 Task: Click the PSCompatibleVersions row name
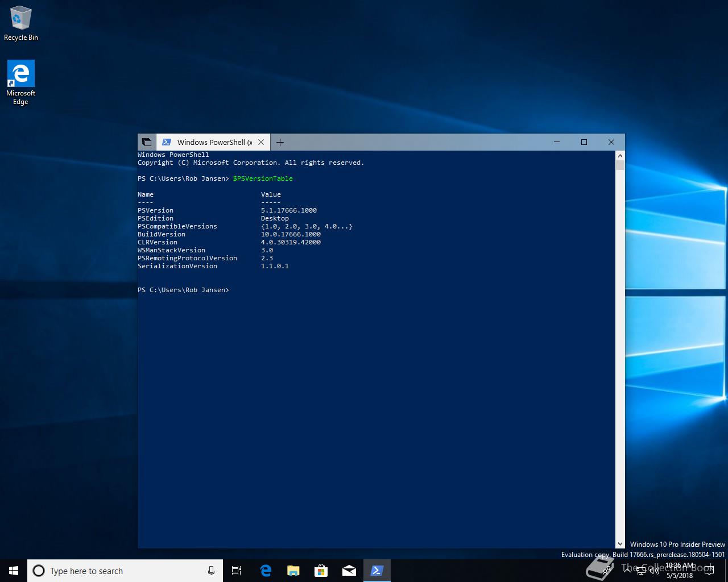click(177, 226)
